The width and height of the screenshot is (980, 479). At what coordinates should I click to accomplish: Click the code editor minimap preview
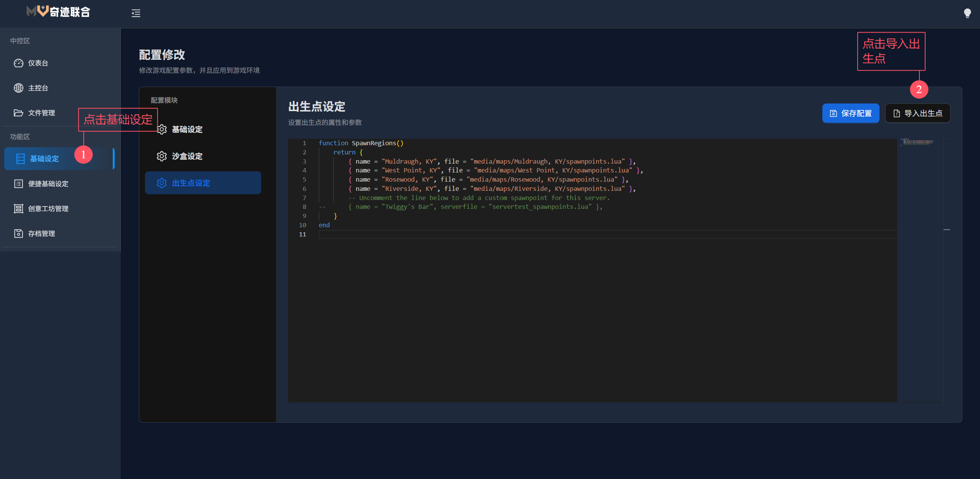pos(917,143)
